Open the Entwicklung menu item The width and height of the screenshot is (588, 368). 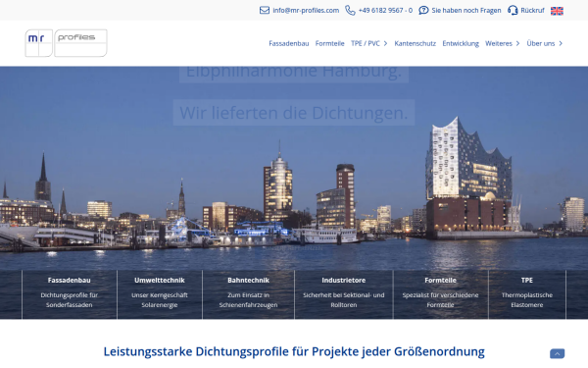(461, 43)
